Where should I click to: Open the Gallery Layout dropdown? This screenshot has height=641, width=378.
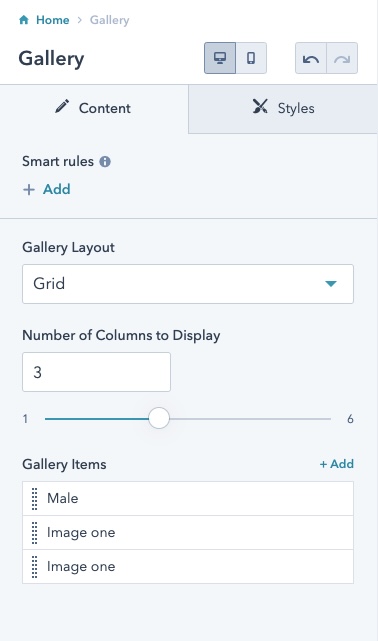click(188, 284)
